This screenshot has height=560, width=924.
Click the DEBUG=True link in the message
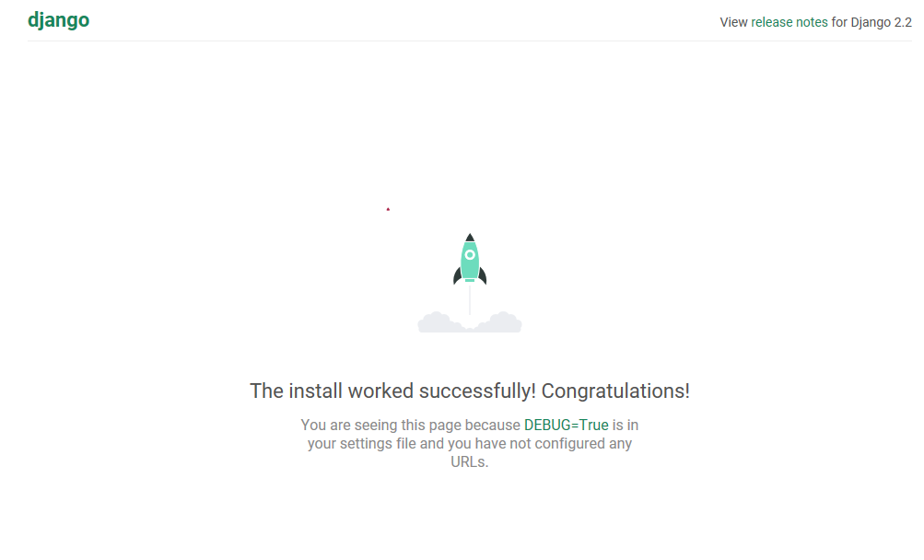tap(566, 426)
